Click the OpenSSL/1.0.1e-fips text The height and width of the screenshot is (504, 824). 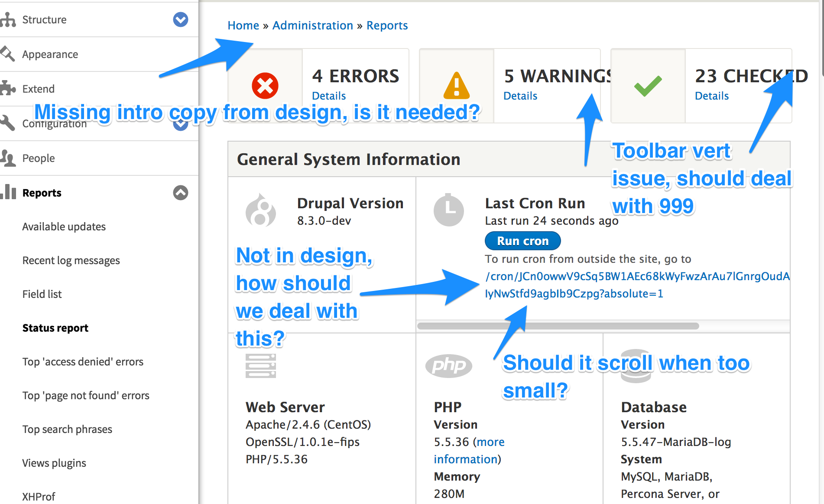click(302, 442)
